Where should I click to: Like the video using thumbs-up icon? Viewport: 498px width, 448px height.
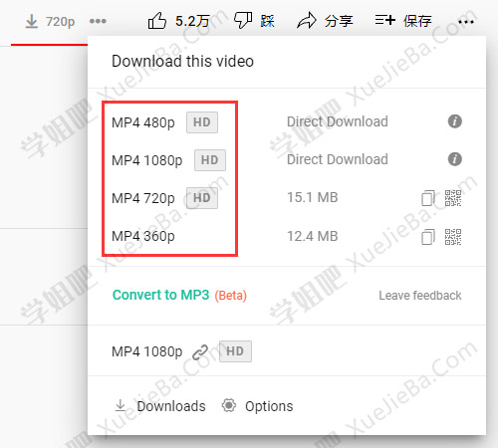tap(156, 21)
